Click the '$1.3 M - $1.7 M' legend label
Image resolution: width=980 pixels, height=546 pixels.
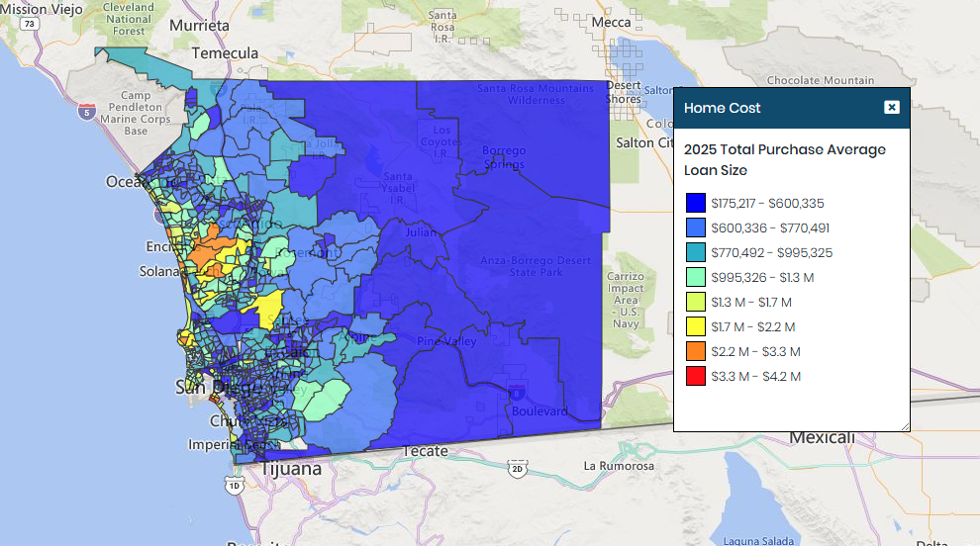coord(751,303)
